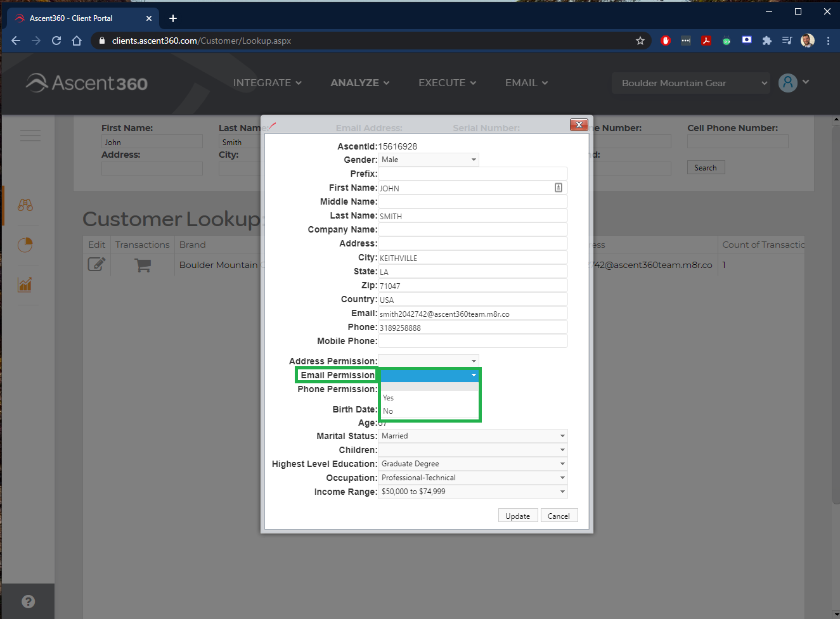This screenshot has width=840, height=619.
Task: View transactions via shopping cart icon
Action: click(143, 265)
